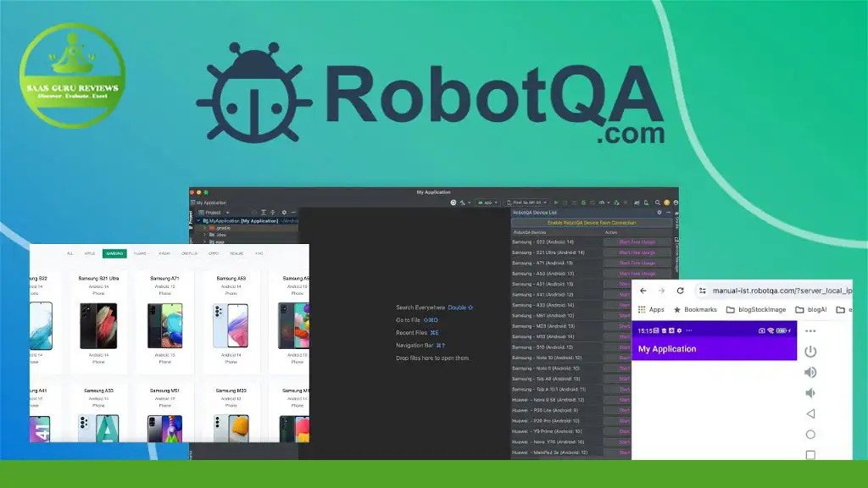This screenshot has width=868, height=488.
Task: Select the XIAOMI brand tab
Action: (x=164, y=253)
